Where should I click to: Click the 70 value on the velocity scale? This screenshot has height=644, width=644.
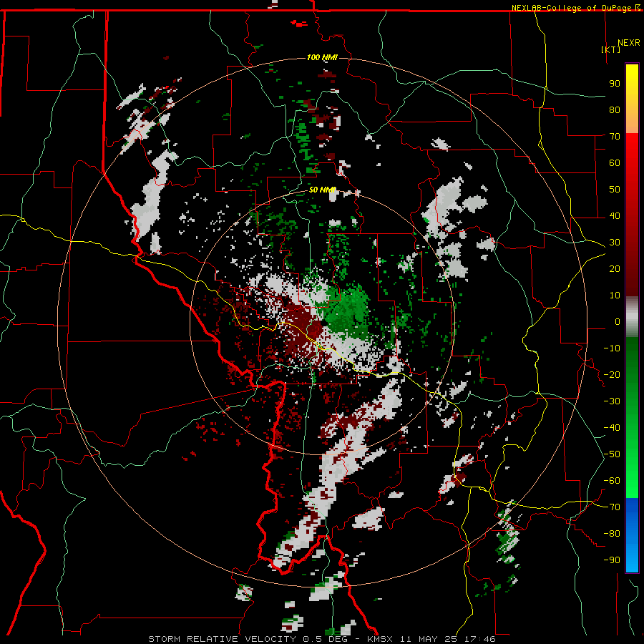[x=615, y=137]
